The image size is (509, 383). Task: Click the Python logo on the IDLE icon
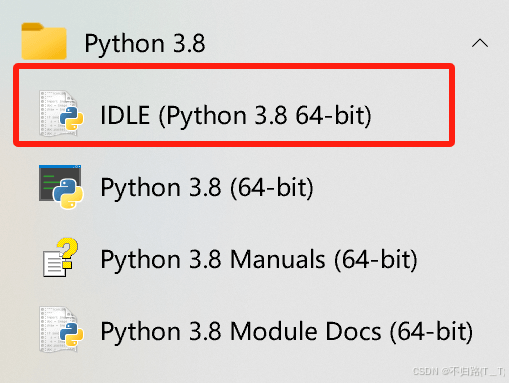pyautogui.click(x=71, y=118)
